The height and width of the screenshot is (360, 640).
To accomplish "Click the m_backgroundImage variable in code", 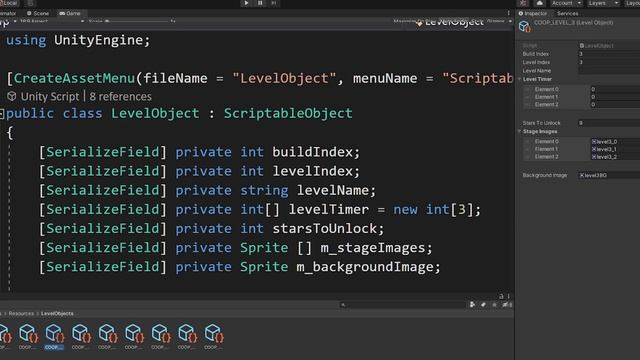I will [x=364, y=267].
